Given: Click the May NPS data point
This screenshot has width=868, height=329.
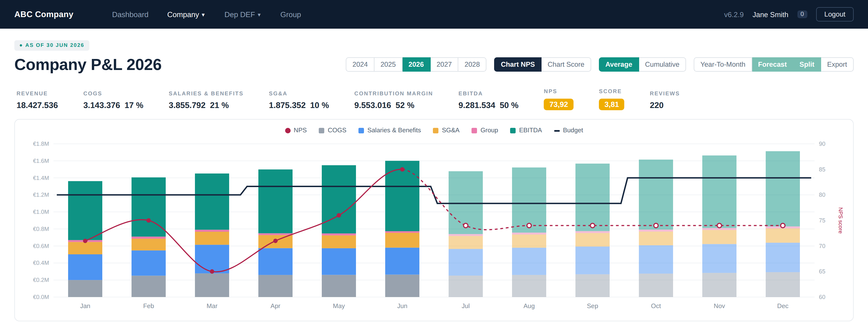Looking at the screenshot, I should click(339, 215).
